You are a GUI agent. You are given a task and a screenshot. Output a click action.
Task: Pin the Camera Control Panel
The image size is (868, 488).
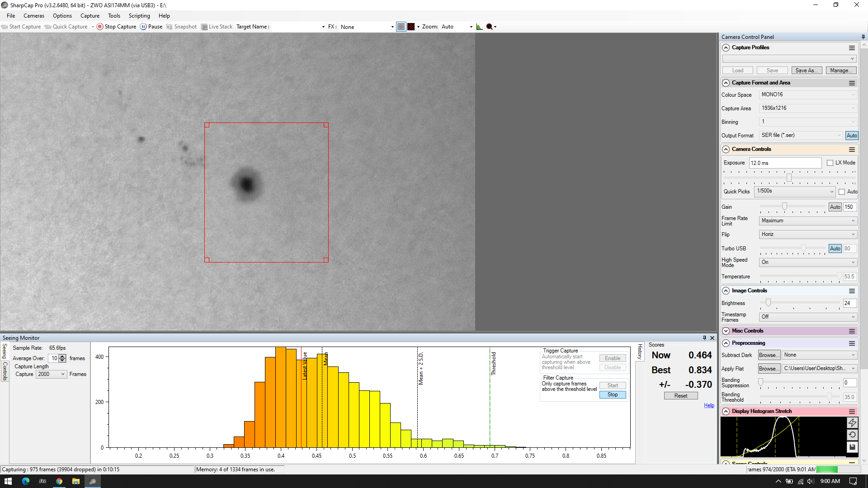point(863,37)
